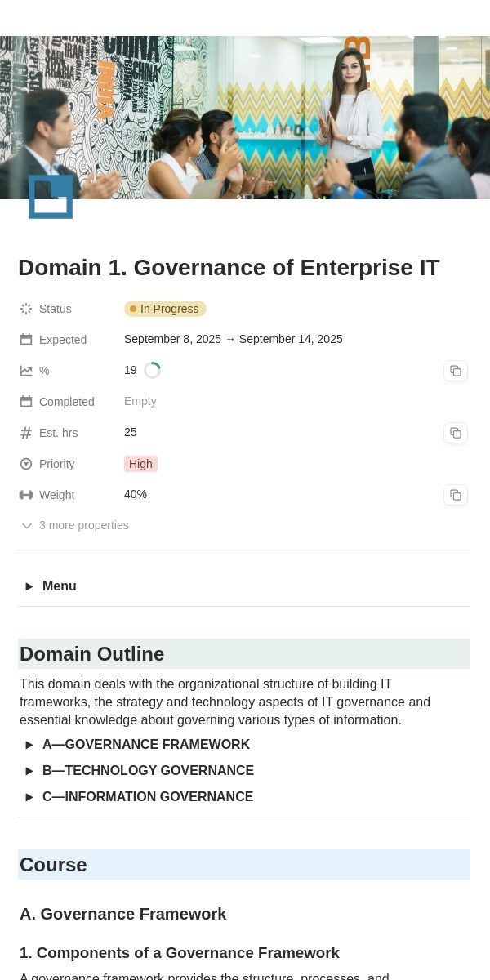Image resolution: width=490 pixels, height=980 pixels.
Task: Click the blue page icon below the cover
Action: pos(51,197)
